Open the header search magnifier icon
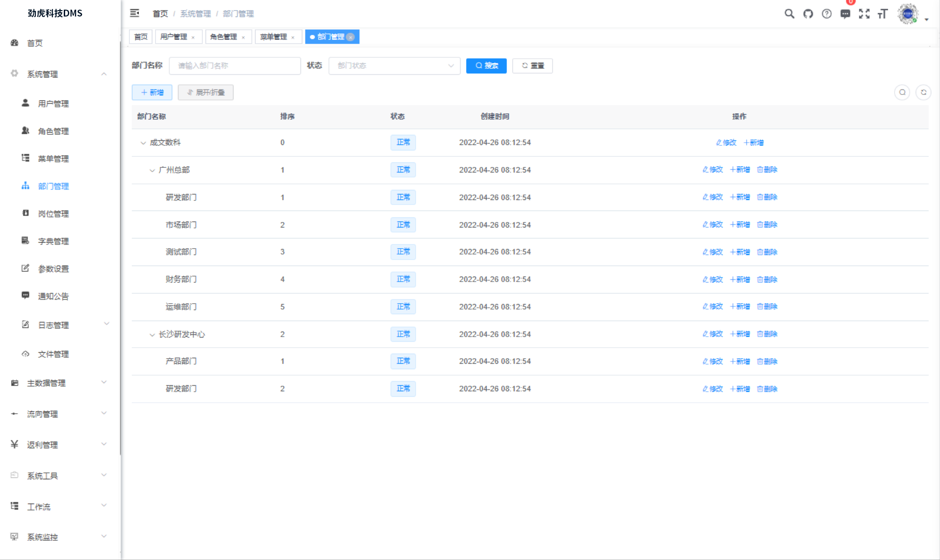Viewport: 940px width, 560px height. [x=789, y=14]
